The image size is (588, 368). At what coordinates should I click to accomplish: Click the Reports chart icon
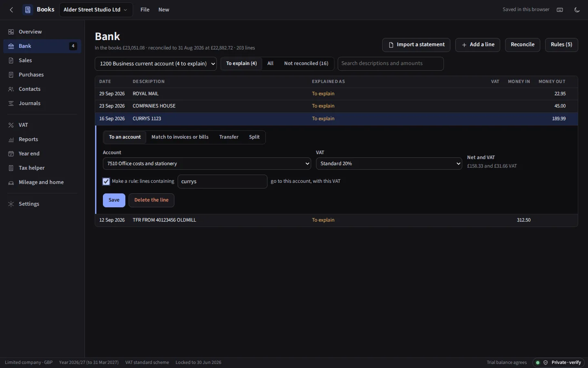pyautogui.click(x=11, y=139)
